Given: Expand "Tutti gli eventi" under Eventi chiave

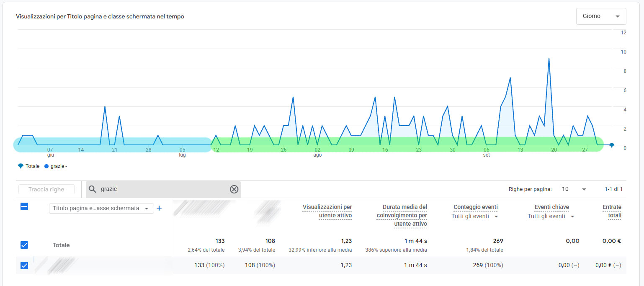Looking at the screenshot, I should tap(551, 216).
